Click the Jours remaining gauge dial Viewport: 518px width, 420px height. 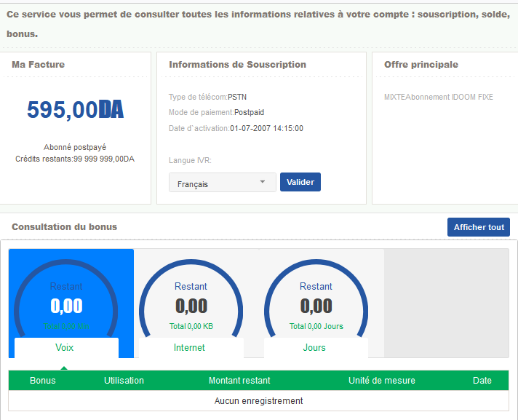click(x=316, y=298)
